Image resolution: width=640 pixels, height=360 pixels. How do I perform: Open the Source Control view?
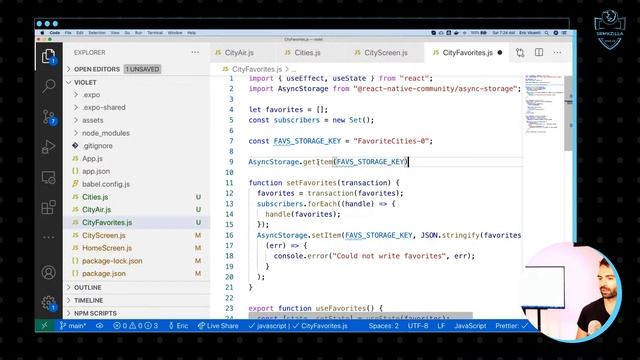tap(49, 117)
